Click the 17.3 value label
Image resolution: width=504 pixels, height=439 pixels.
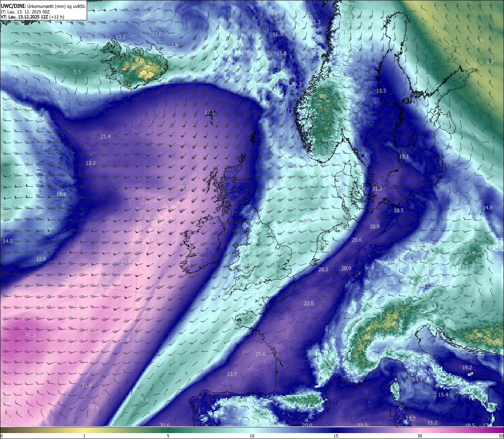point(209,112)
